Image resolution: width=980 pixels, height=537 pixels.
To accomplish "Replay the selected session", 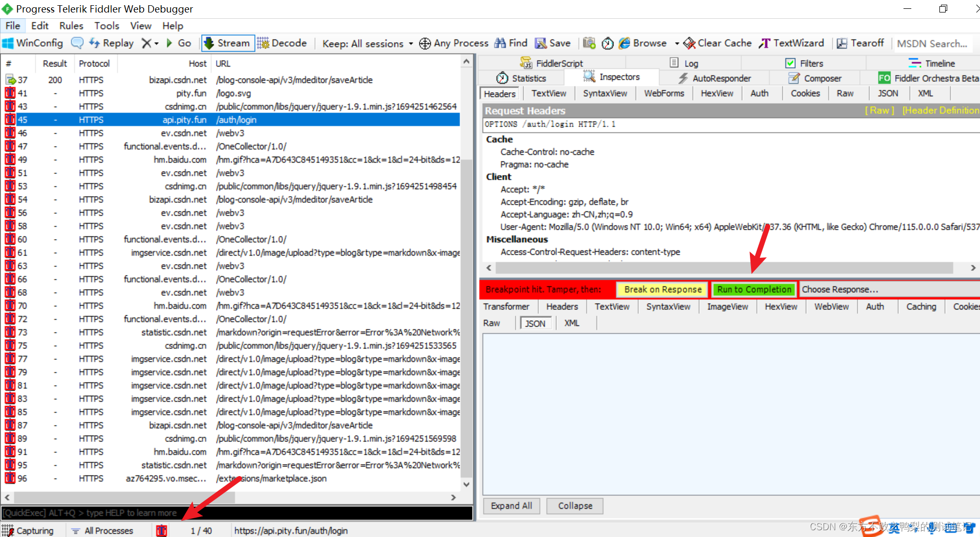I will [111, 43].
